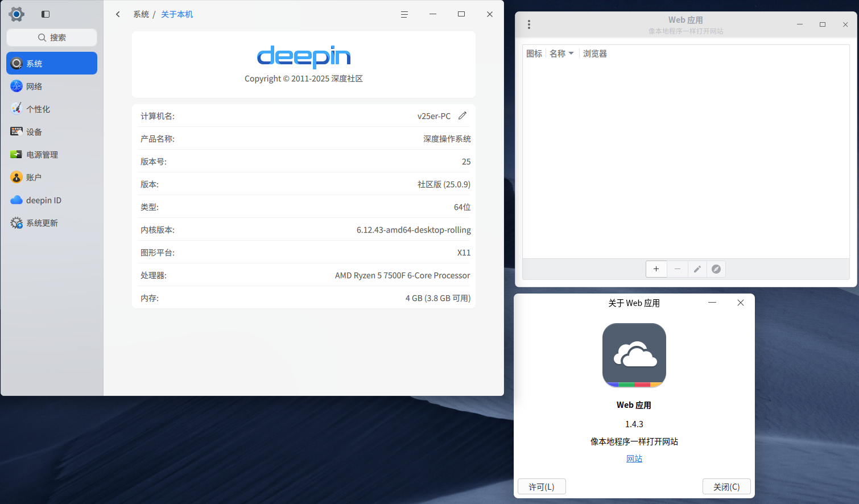The image size is (859, 504).
Task: Open the 电源管理 settings category
Action: pos(52,154)
